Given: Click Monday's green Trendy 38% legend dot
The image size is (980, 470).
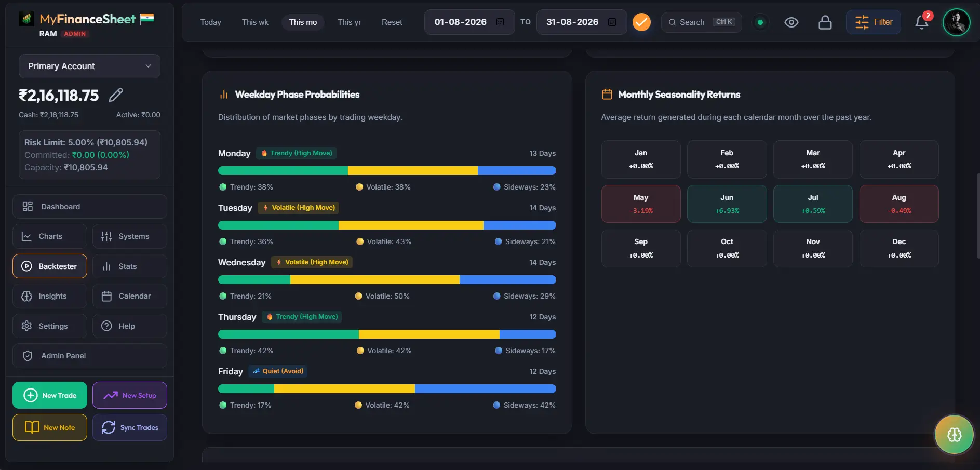Looking at the screenshot, I should click(223, 187).
